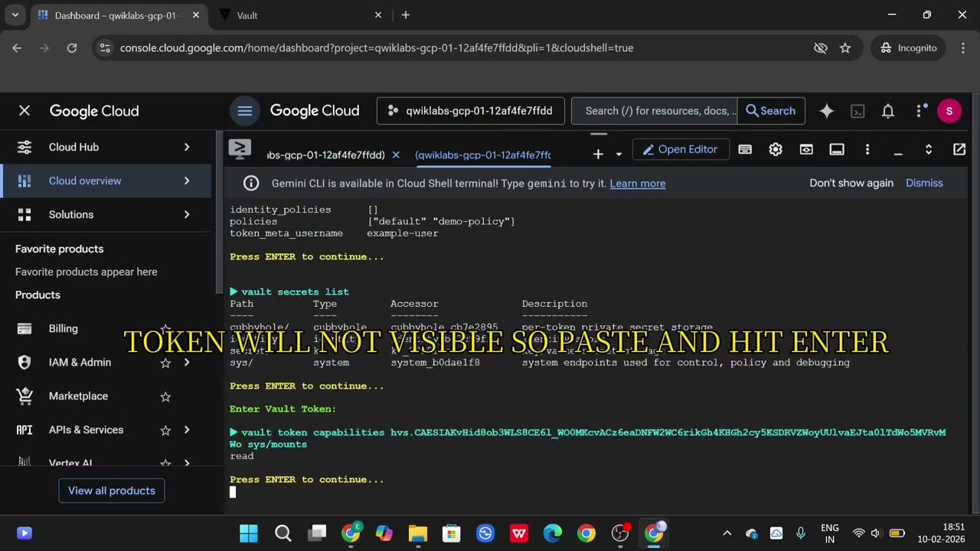
Task: Click Don't show again
Action: tap(851, 183)
